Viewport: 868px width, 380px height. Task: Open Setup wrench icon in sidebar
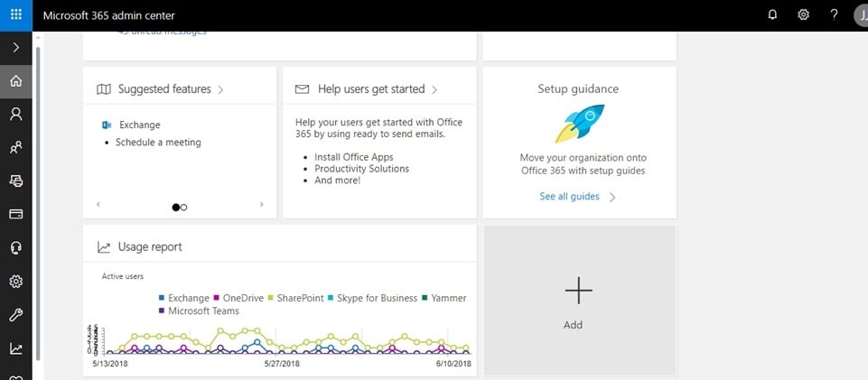click(16, 315)
